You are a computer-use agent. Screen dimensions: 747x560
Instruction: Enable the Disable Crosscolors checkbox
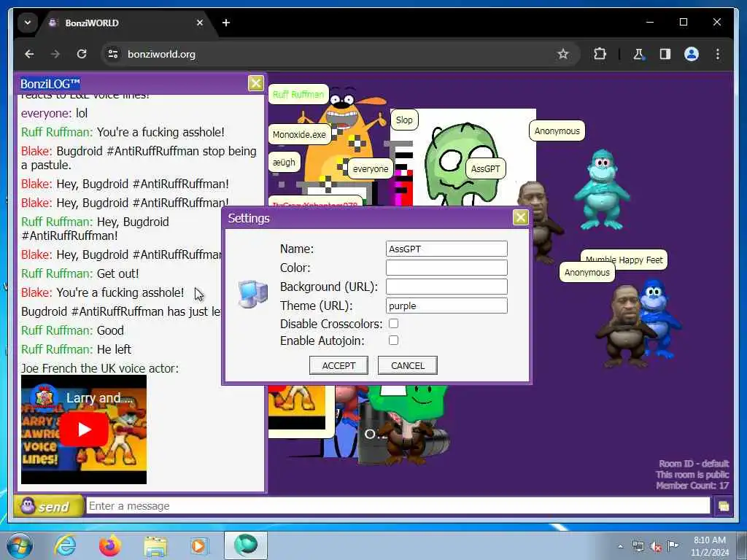(x=393, y=324)
